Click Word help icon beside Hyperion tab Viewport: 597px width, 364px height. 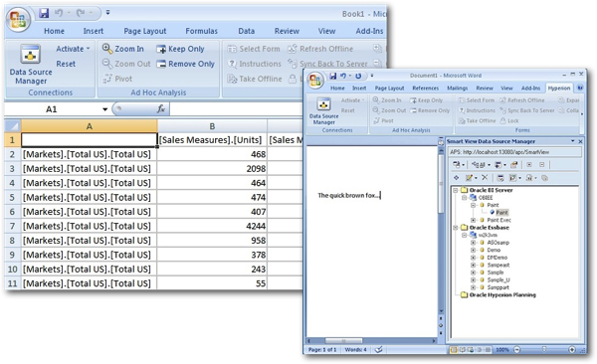tap(580, 88)
